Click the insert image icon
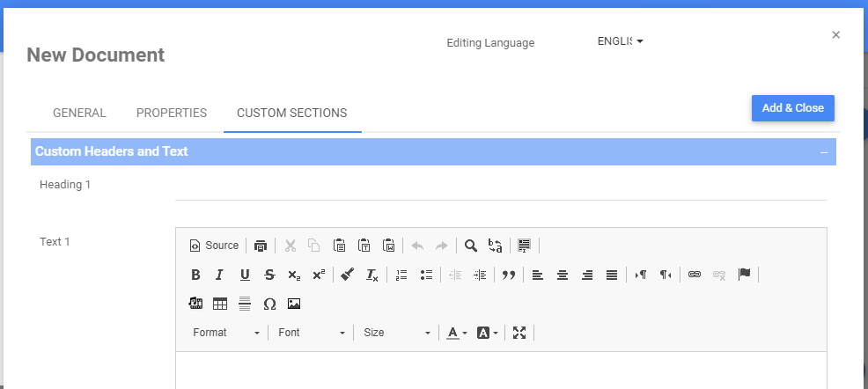The height and width of the screenshot is (389, 868). coord(294,304)
